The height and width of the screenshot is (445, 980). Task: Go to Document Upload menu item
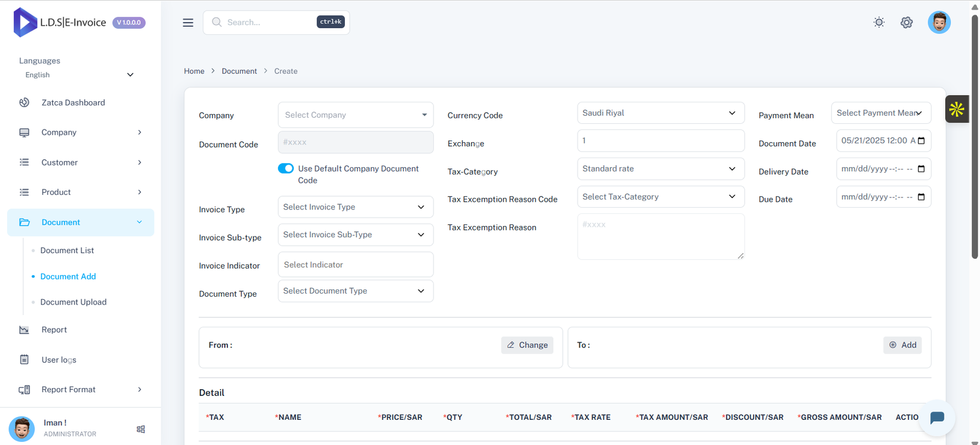73,302
